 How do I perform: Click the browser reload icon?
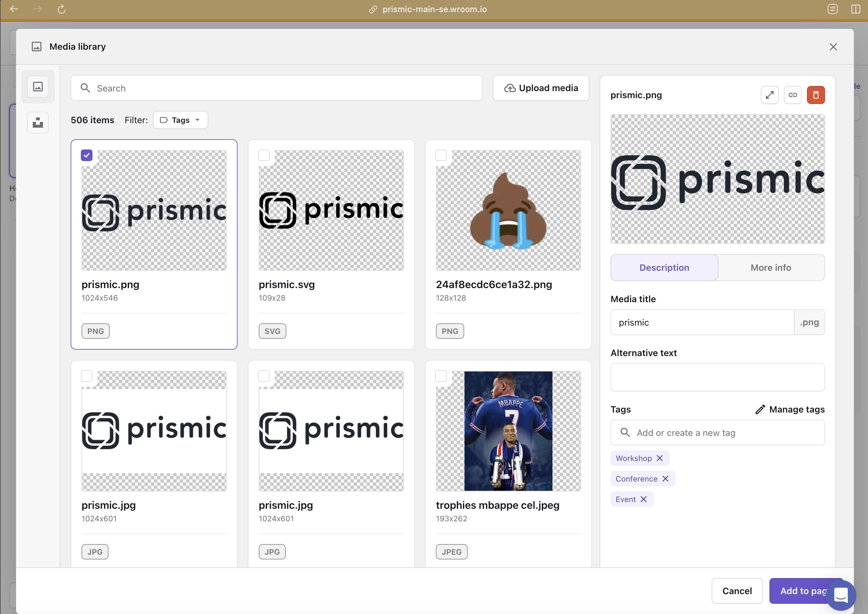(x=62, y=9)
